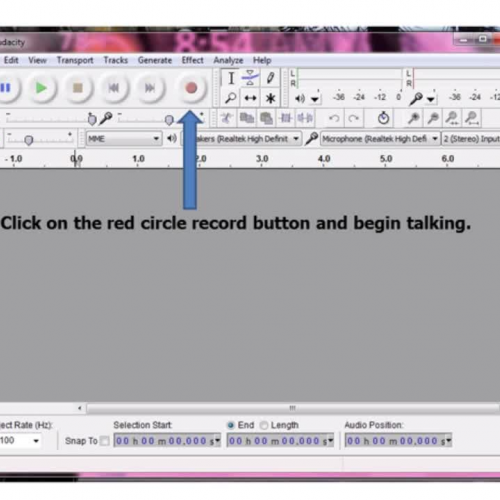Open the Analyze menu
500x500 pixels.
228,60
